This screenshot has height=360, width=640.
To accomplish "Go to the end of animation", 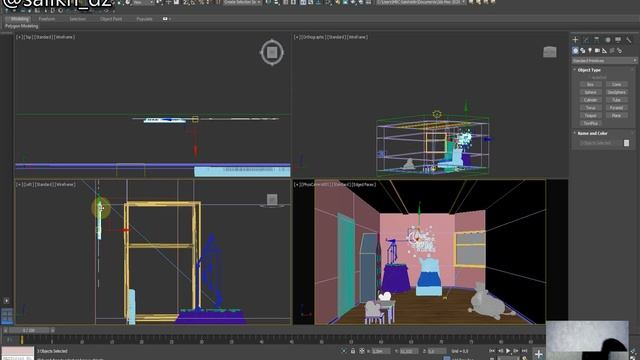I will click(x=524, y=351).
